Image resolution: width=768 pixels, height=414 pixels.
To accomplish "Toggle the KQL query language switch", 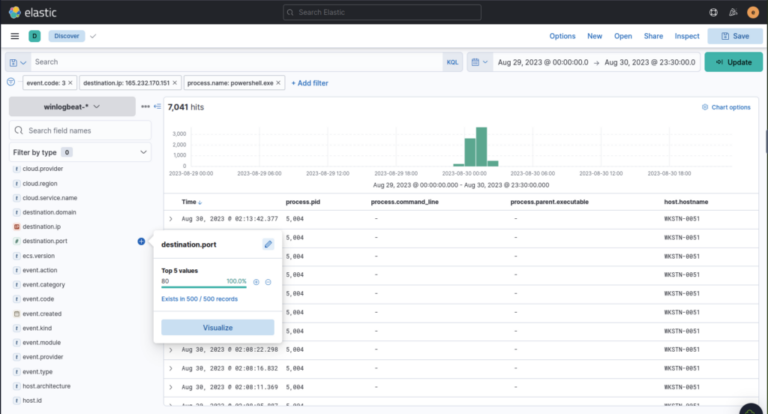I will click(x=452, y=62).
